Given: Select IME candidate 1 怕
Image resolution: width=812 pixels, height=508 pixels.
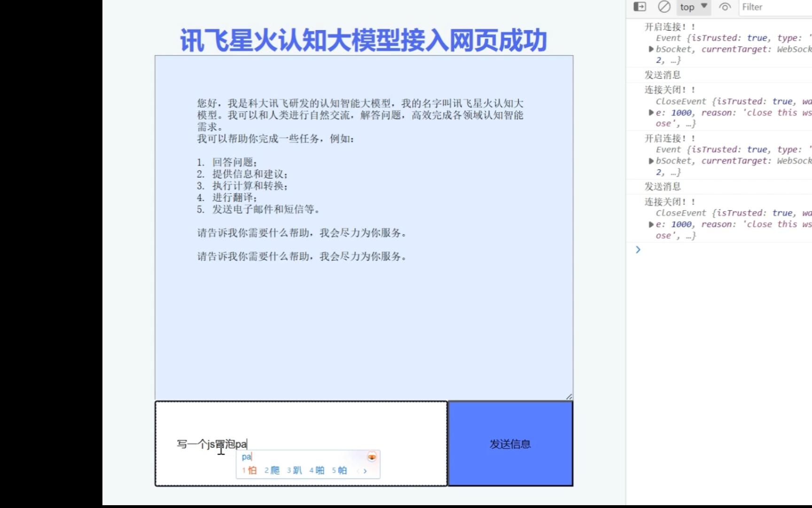Looking at the screenshot, I should (x=250, y=470).
